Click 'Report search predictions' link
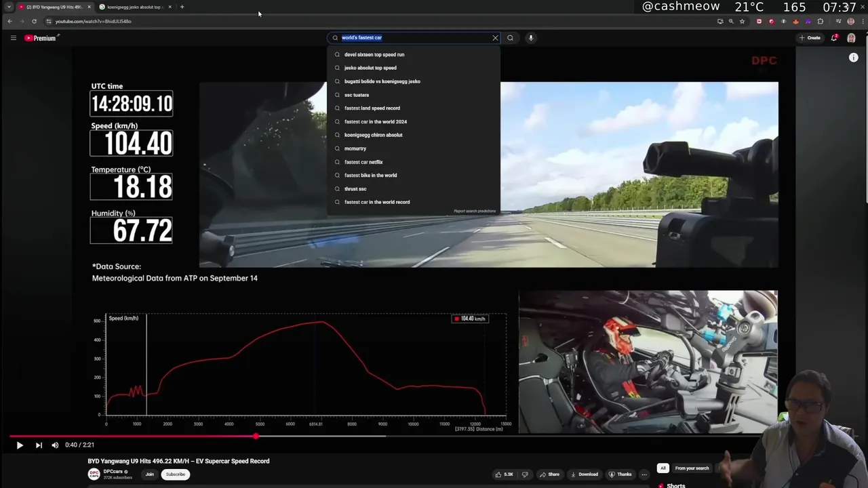The height and width of the screenshot is (488, 868). pyautogui.click(x=475, y=211)
